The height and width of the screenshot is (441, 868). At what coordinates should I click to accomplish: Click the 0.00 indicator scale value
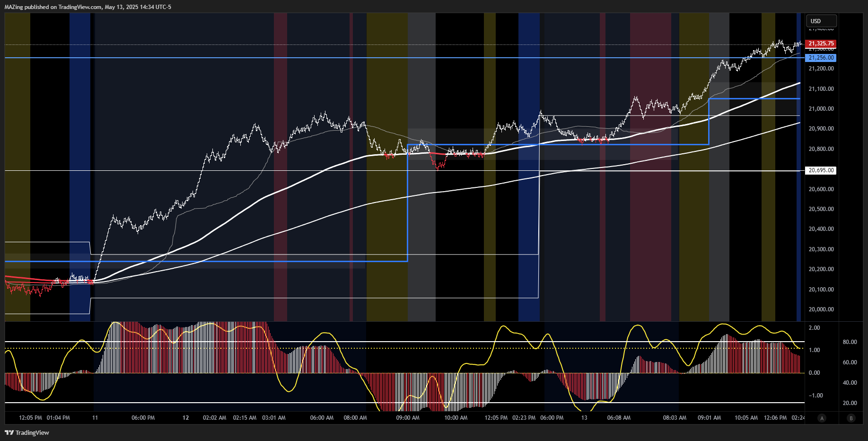click(x=814, y=373)
